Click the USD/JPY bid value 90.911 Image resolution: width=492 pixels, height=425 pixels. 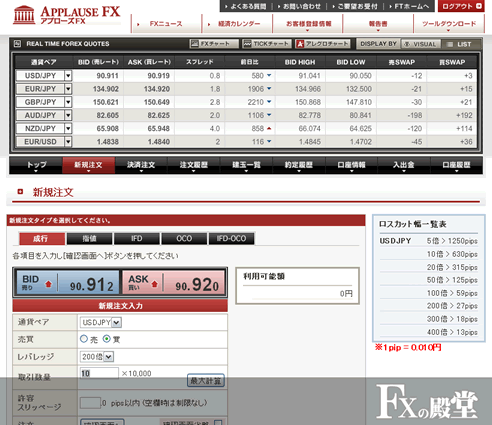click(x=107, y=76)
